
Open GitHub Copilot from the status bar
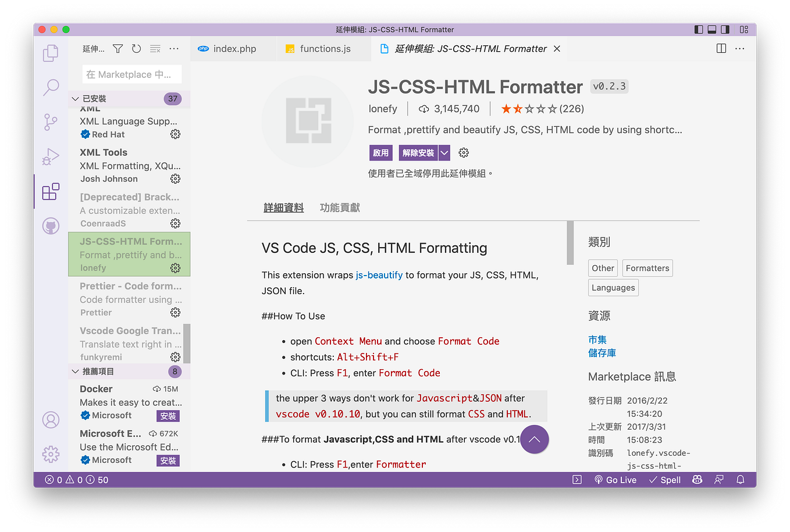tap(697, 480)
